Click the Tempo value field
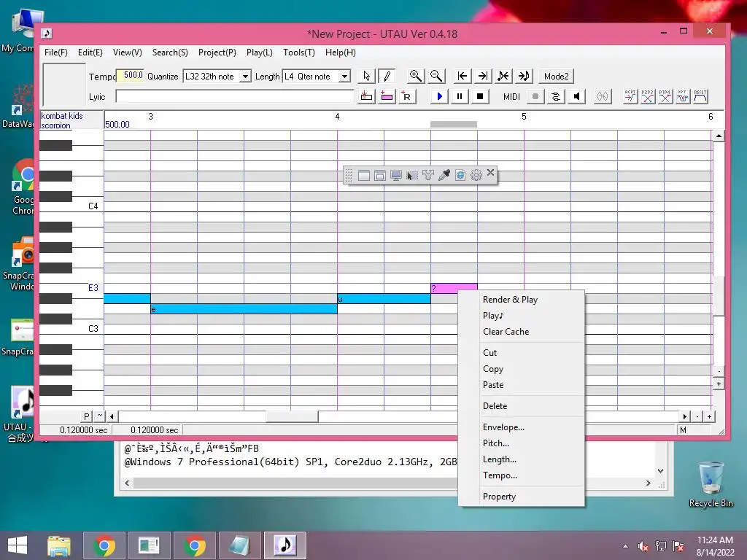Viewport: 747px width, 560px height. [x=130, y=76]
